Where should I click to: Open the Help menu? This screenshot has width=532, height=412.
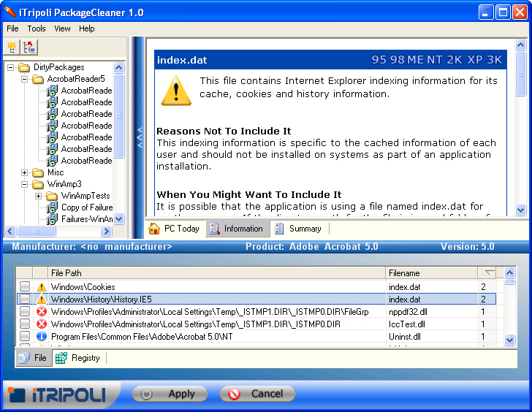87,28
